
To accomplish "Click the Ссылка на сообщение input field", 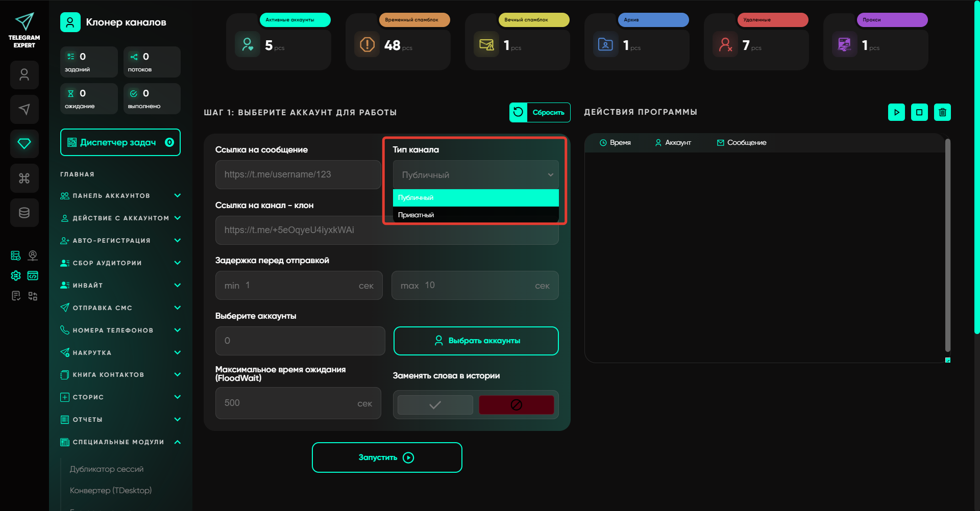I will pos(298,174).
